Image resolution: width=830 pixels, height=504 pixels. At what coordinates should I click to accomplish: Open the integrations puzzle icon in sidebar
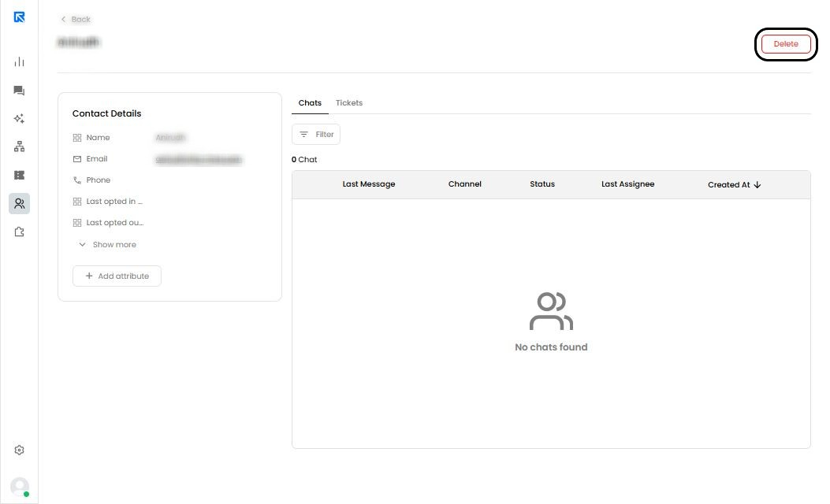click(19, 232)
